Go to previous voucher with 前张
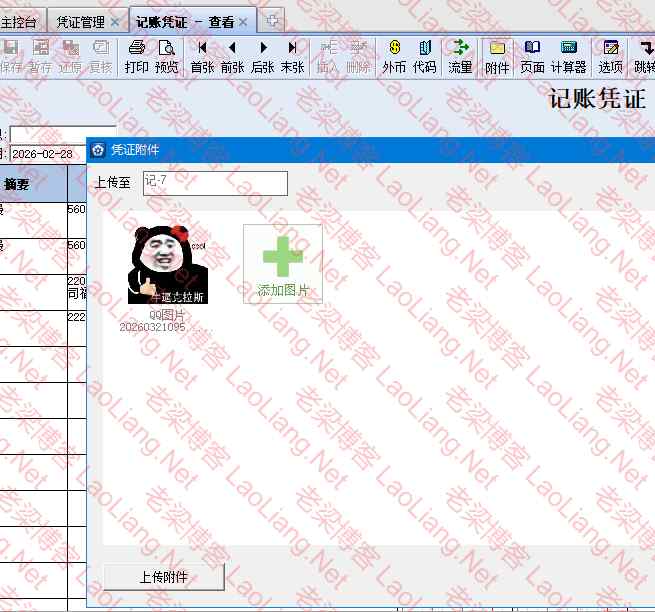 pos(232,57)
